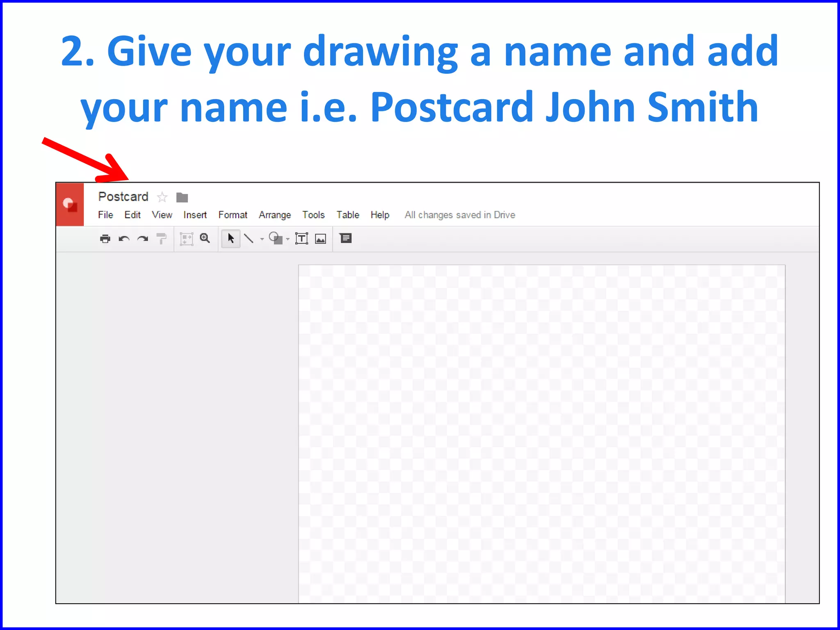Image resolution: width=840 pixels, height=630 pixels.
Task: Click the Insert comment icon
Action: click(x=346, y=238)
